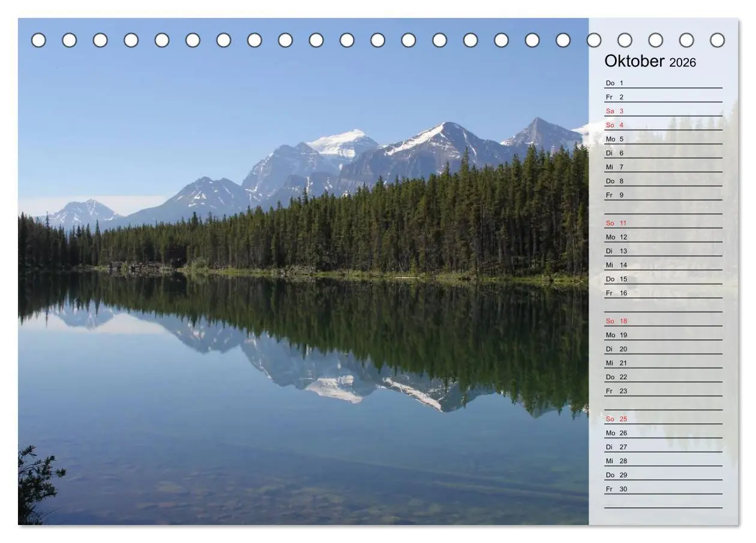
Task: Click the "Oktober" month heading
Action: (x=634, y=61)
